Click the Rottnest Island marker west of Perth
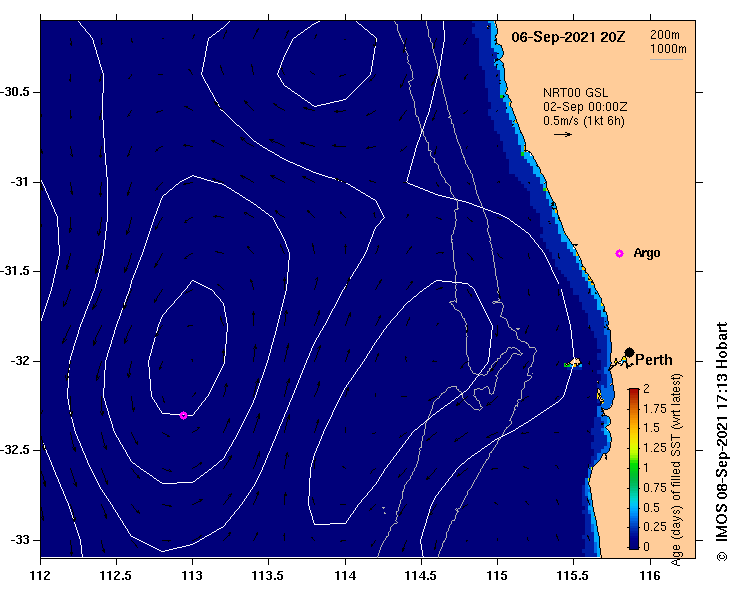 (x=574, y=363)
